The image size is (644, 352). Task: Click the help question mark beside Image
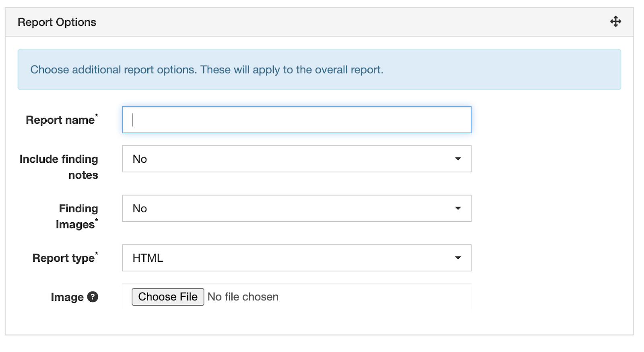93,297
